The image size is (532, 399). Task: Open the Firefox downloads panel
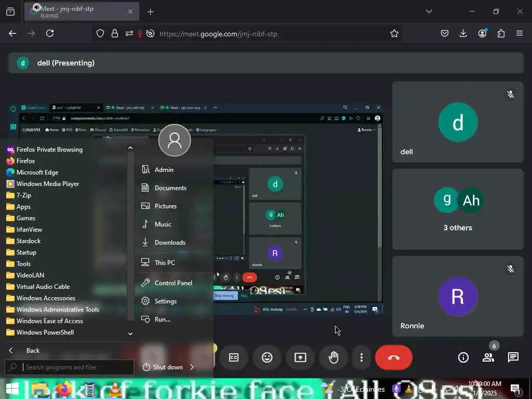(463, 33)
